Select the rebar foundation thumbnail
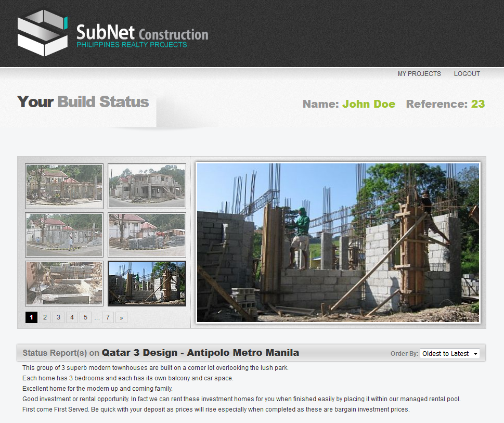Image resolution: width=504 pixels, height=423 pixels. click(63, 284)
